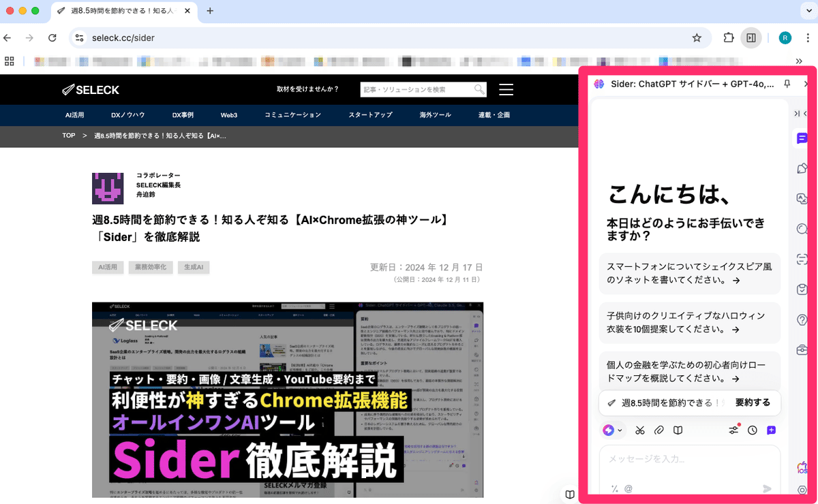
Task: Open the Search tool in Sider sidebar
Action: 802,229
